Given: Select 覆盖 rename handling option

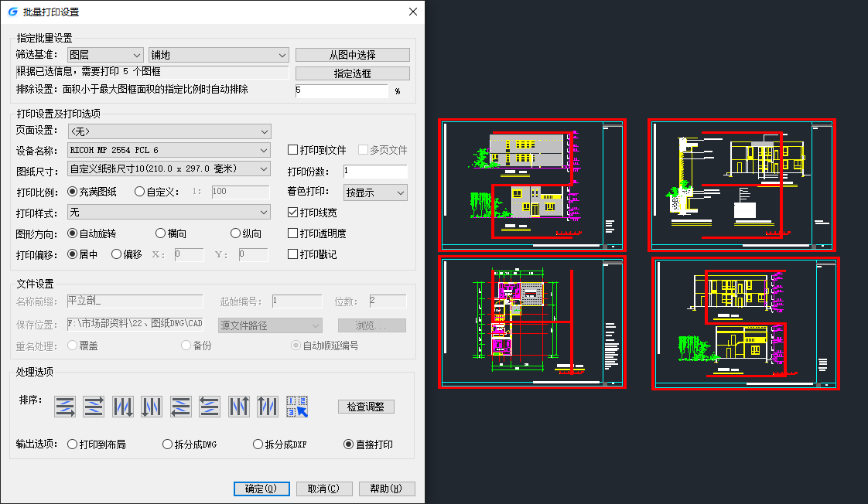Looking at the screenshot, I should (83, 346).
